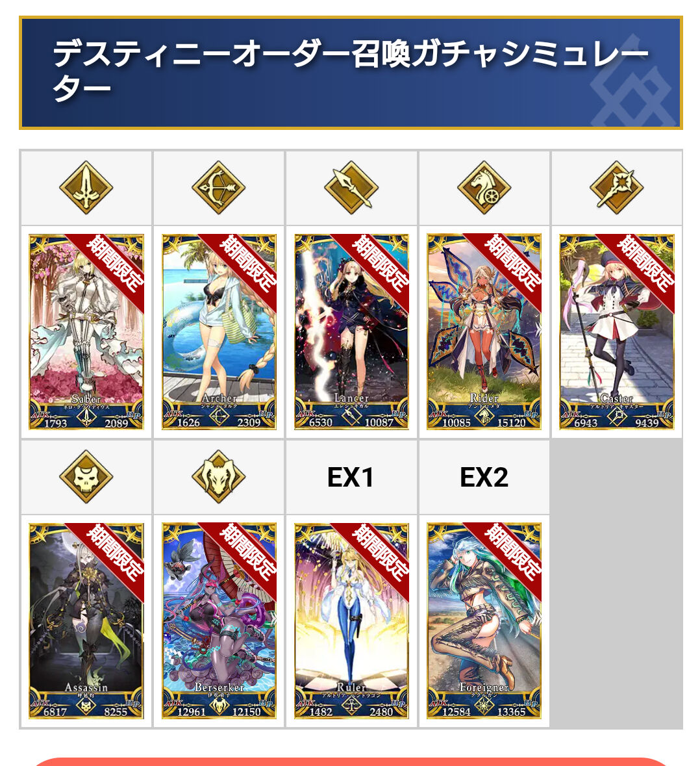700x766 pixels.
Task: Open the Lancer servant card
Action: tap(351, 332)
